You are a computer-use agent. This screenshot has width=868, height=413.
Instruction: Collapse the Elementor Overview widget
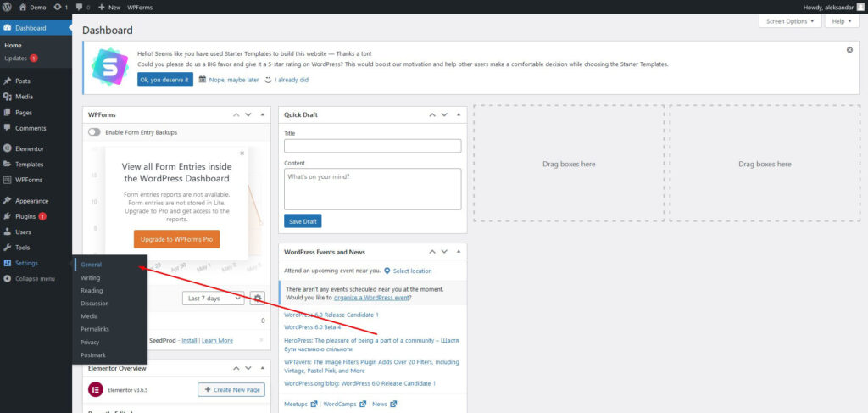(x=263, y=368)
